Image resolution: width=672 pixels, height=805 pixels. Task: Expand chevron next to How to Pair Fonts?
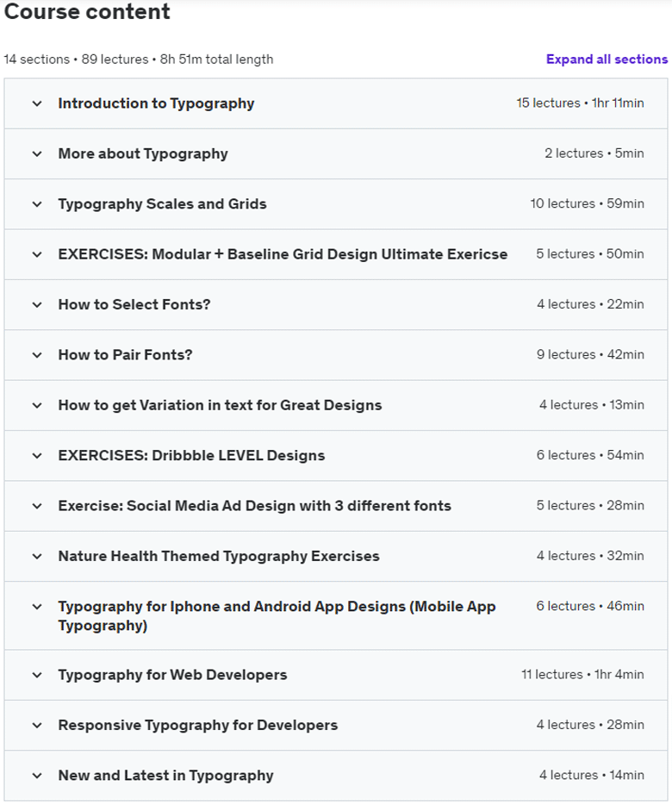(37, 355)
